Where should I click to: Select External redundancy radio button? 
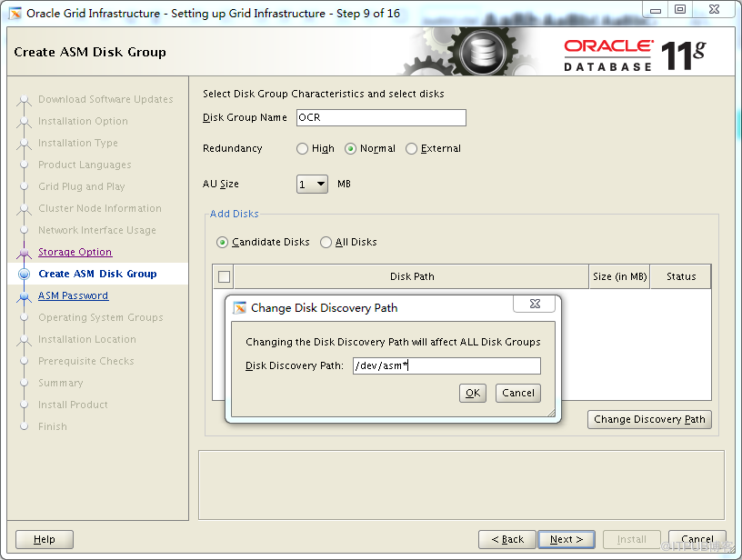pyautogui.click(x=411, y=148)
